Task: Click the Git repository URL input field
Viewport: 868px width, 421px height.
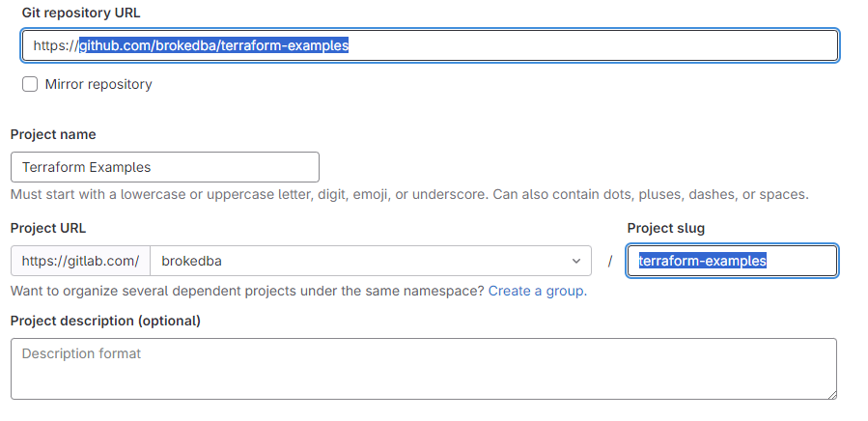Action: point(430,45)
